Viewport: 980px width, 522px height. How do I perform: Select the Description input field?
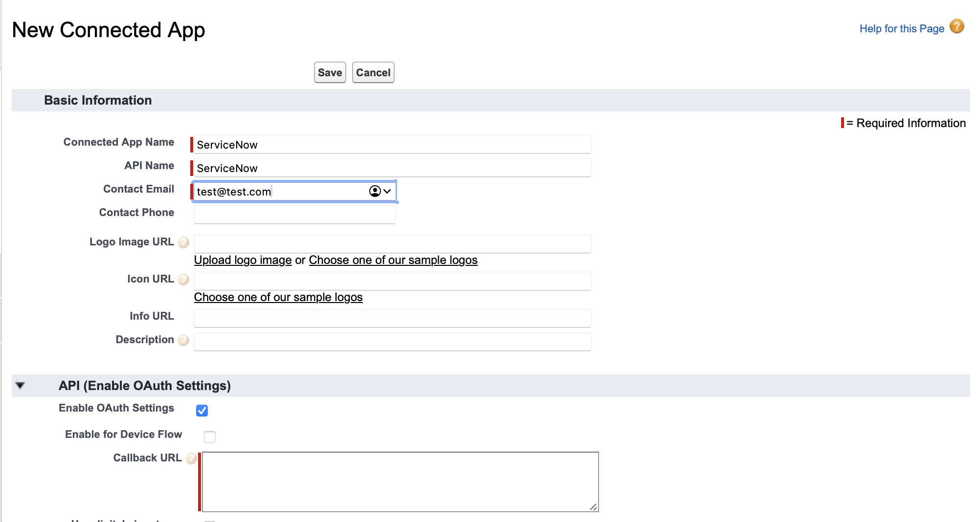(391, 341)
